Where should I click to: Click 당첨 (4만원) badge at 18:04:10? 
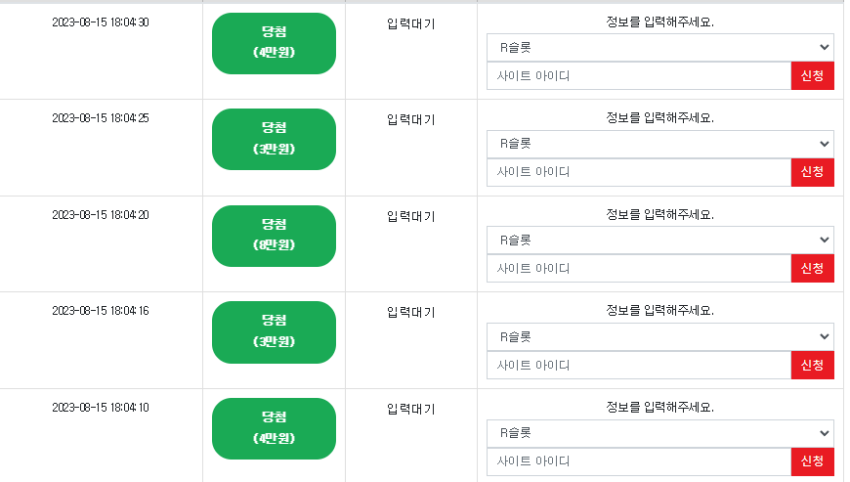274,429
